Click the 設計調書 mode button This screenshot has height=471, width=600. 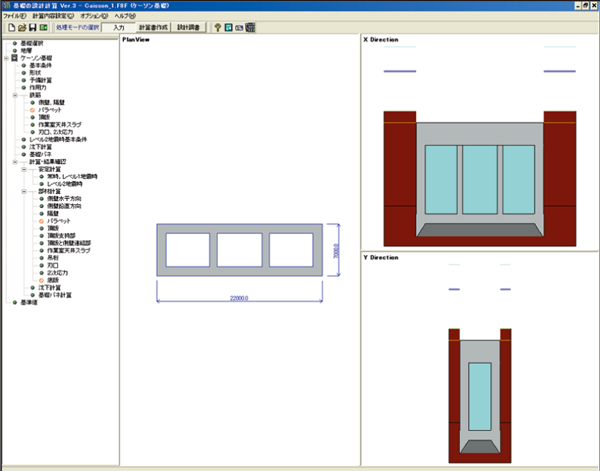(188, 28)
